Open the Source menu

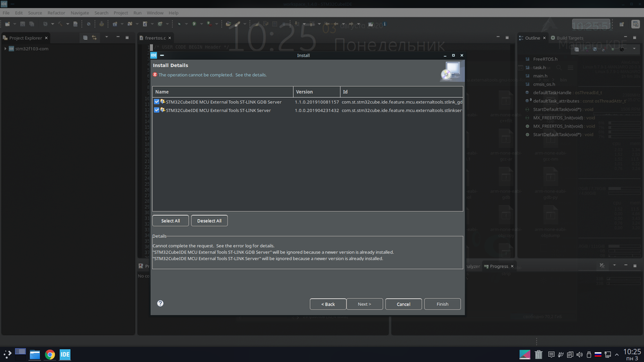coord(35,13)
